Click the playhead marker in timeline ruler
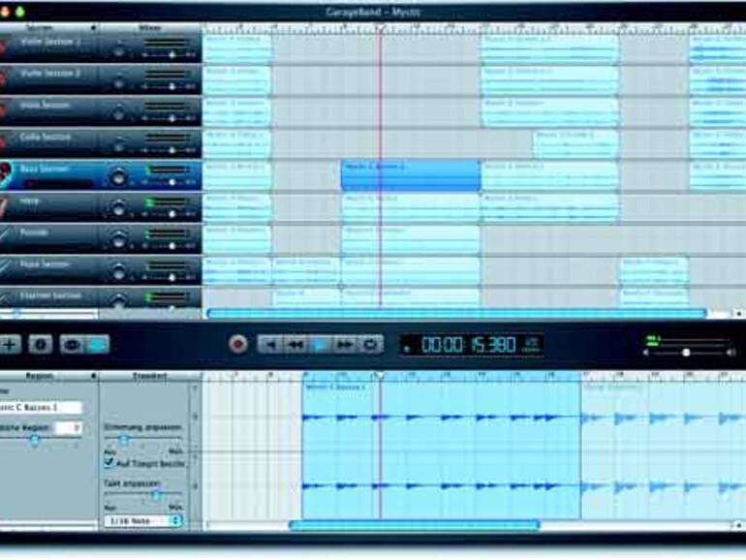Viewport: 746px width, 560px height. (x=380, y=28)
